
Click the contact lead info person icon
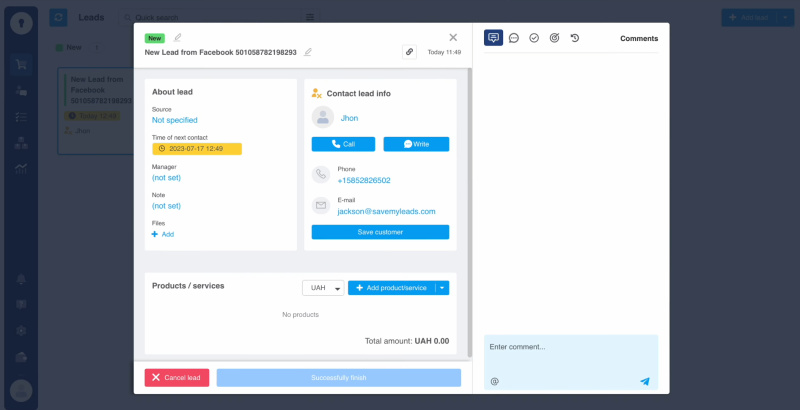pyautogui.click(x=316, y=93)
